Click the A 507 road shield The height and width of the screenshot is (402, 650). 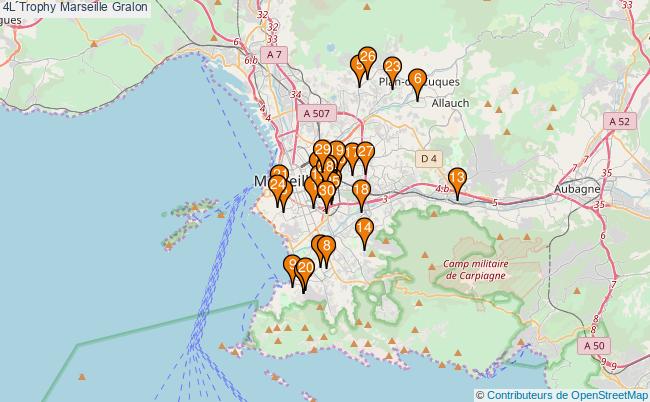(x=316, y=114)
